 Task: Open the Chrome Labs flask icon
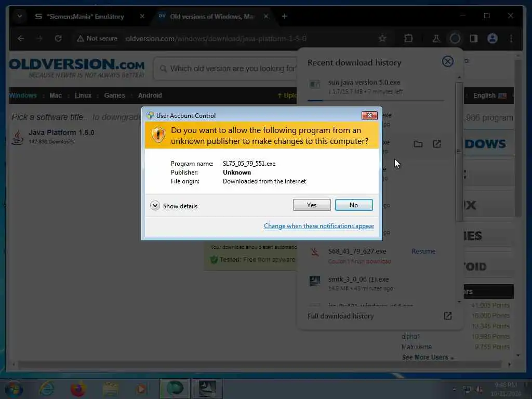[436, 38]
